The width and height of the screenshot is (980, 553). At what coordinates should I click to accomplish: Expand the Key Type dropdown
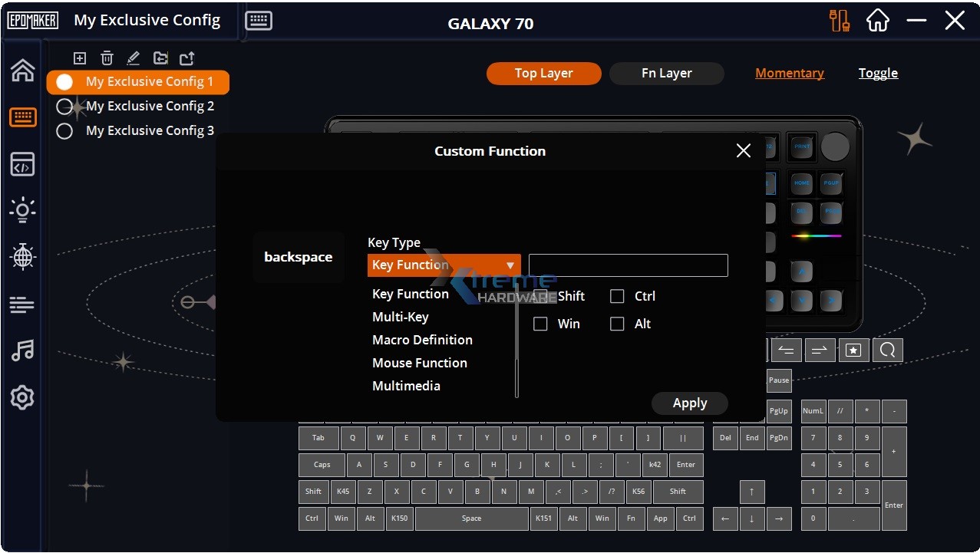click(x=444, y=265)
